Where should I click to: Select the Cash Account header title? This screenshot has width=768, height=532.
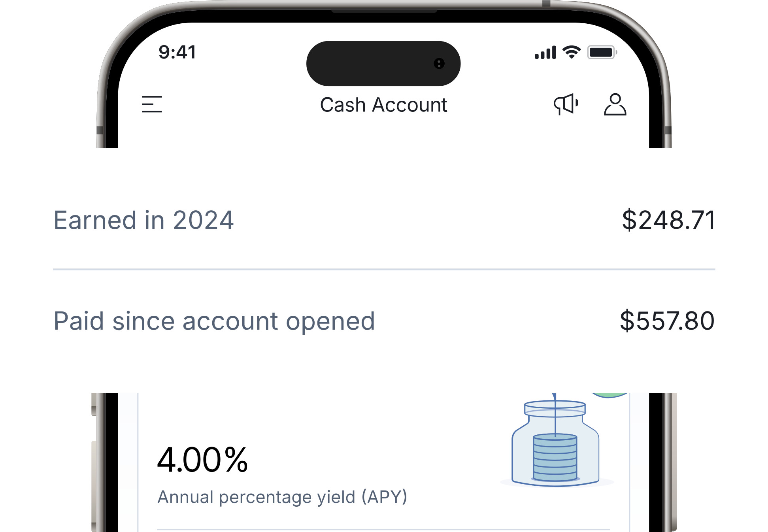[x=383, y=105]
